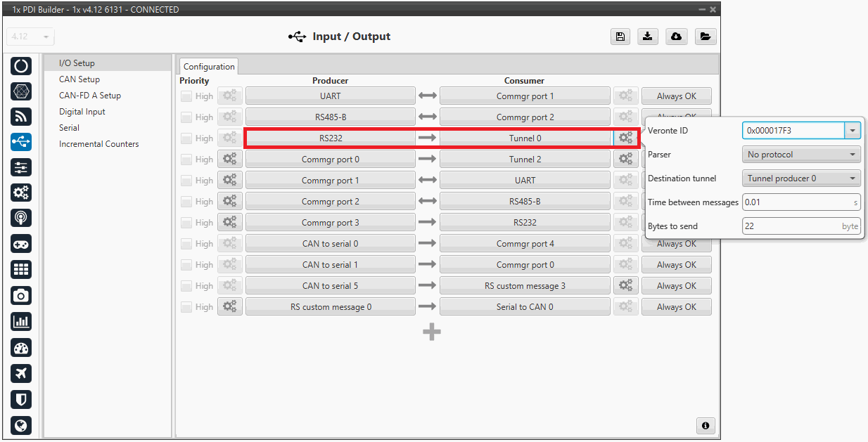Click the save (floppy disk) icon
The height and width of the screenshot is (442, 868).
coord(620,37)
